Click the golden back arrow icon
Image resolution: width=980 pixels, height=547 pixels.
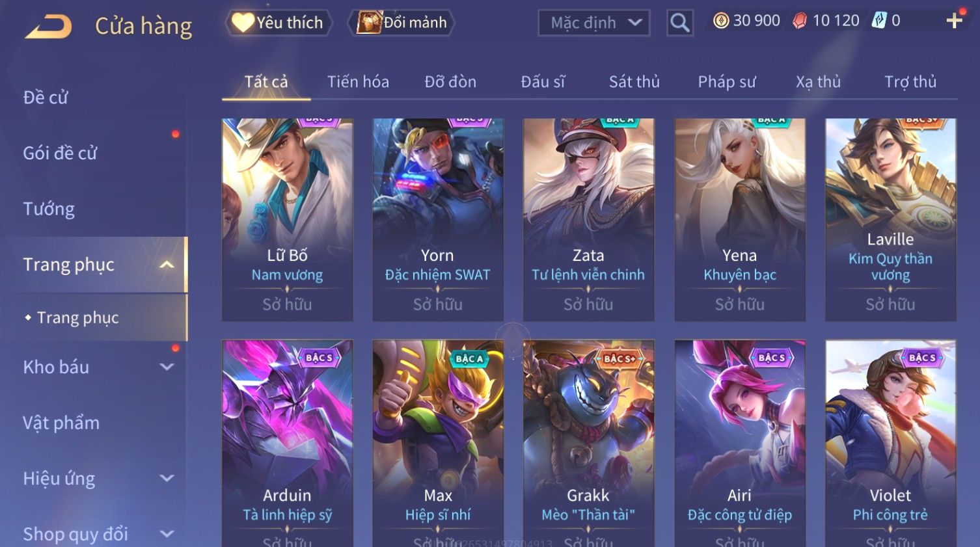[x=48, y=27]
